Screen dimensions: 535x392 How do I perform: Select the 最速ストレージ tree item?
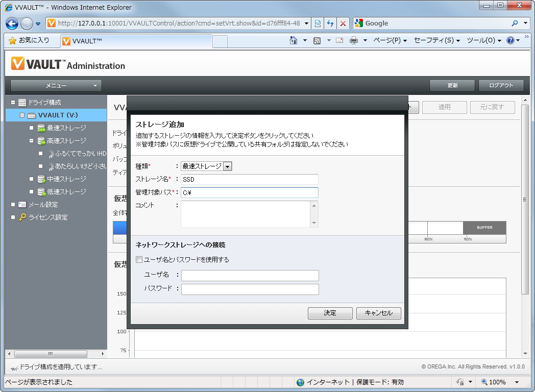tap(66, 128)
